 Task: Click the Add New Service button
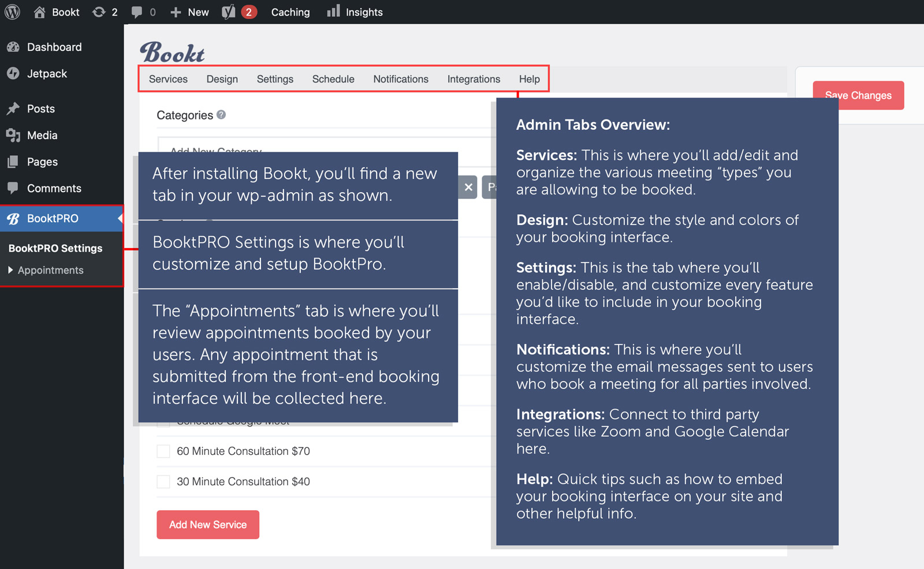click(208, 525)
